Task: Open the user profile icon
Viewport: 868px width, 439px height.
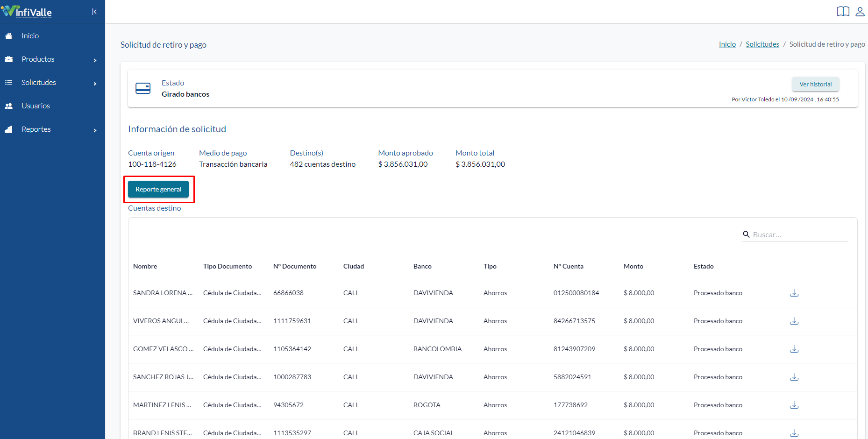Action: [x=860, y=11]
